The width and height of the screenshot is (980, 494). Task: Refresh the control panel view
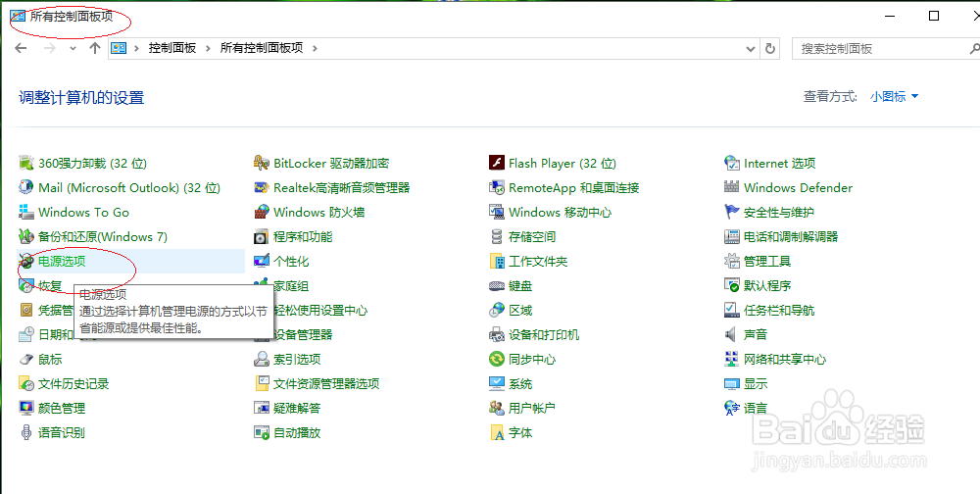coord(770,49)
